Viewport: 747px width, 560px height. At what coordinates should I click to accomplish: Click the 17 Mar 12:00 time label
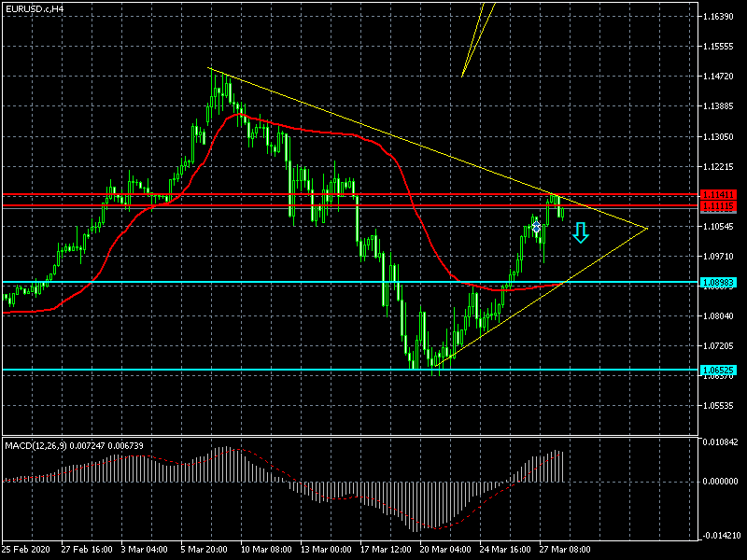coord(386,549)
